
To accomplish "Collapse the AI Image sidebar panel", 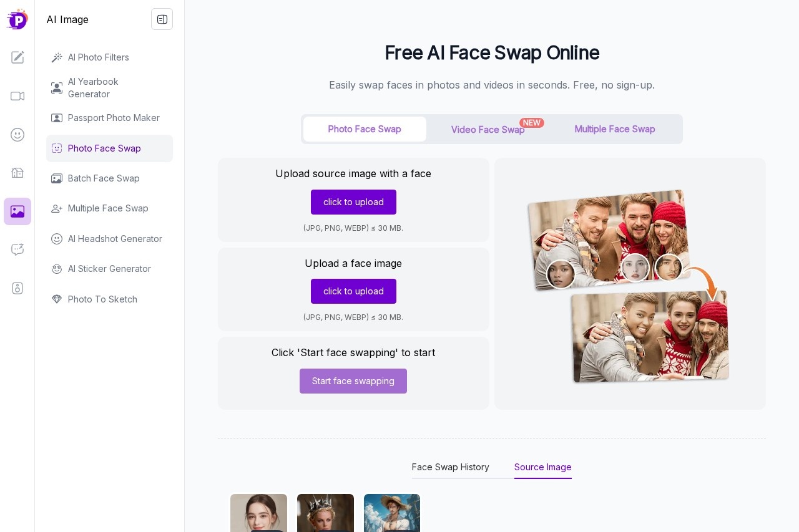I will (162, 19).
